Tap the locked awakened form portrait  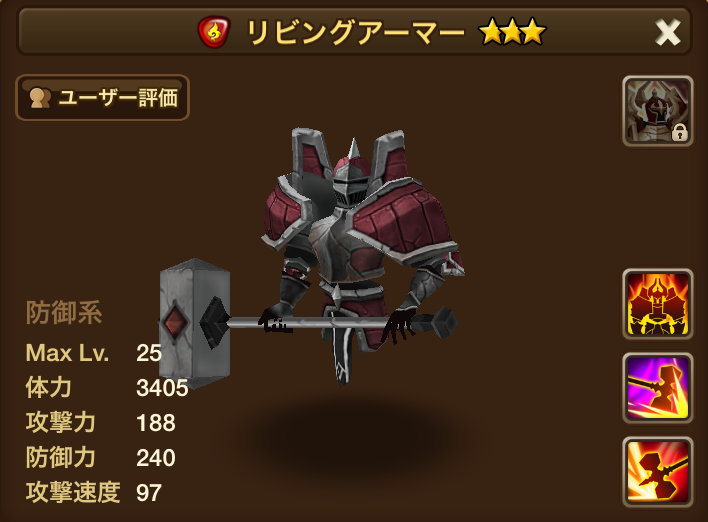(x=658, y=111)
